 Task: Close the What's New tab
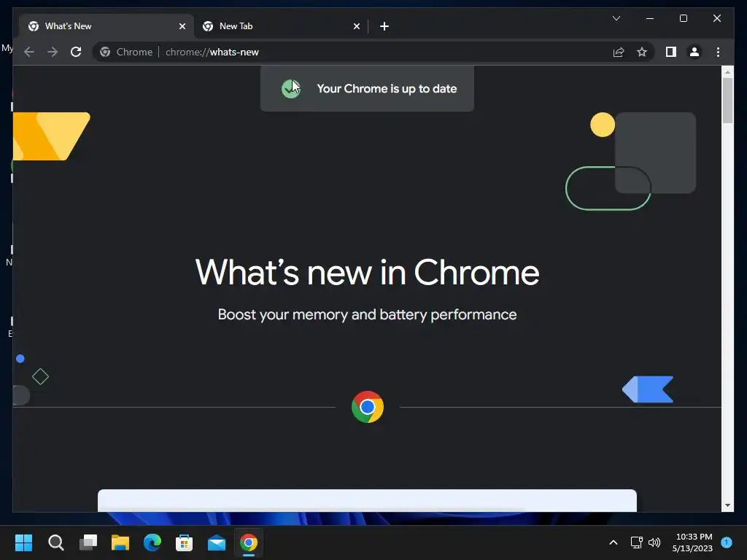[182, 26]
